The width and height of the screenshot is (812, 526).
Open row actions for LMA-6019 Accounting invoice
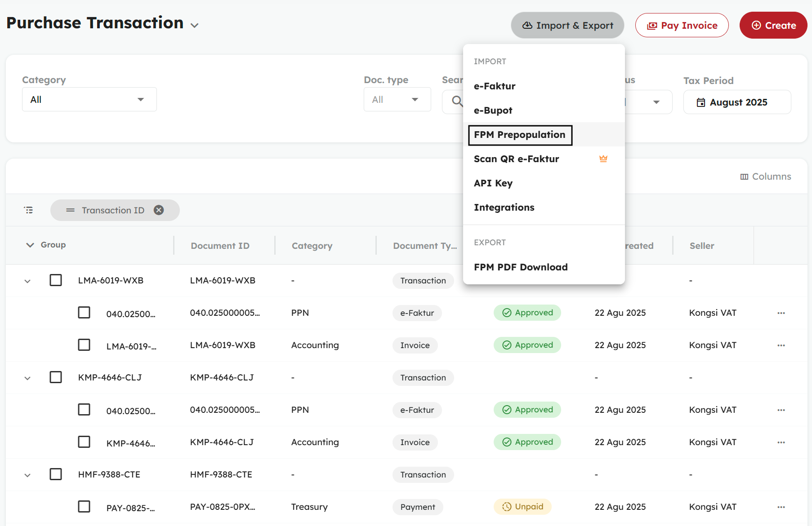click(x=781, y=345)
